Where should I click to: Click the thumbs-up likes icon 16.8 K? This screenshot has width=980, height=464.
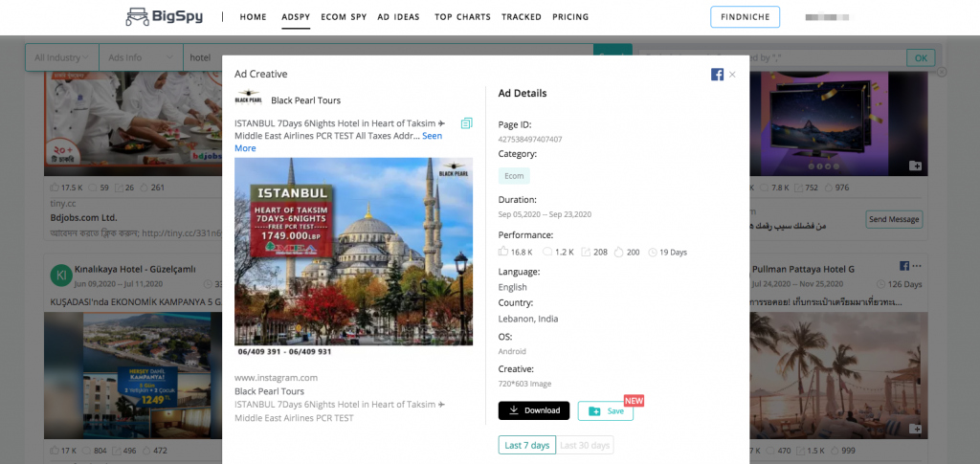[x=503, y=253]
